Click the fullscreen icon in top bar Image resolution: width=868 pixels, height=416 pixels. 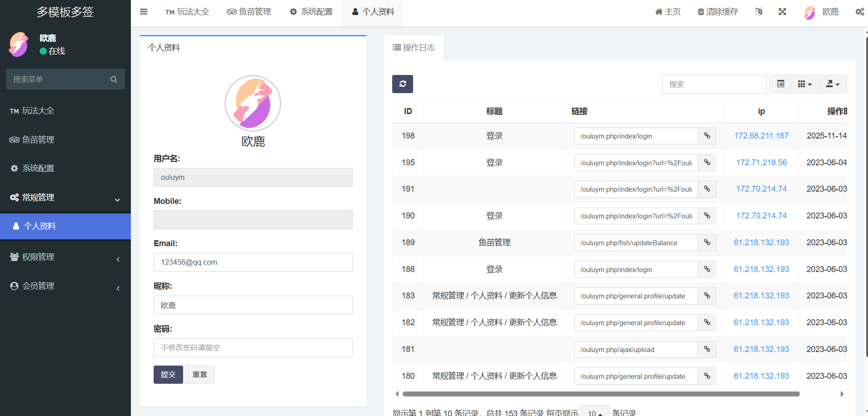coord(782,12)
